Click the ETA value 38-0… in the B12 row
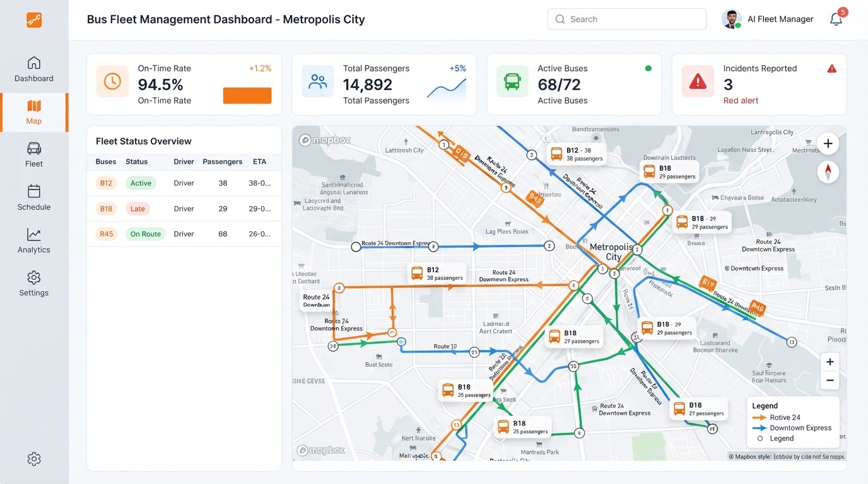The width and height of the screenshot is (868, 484). click(260, 183)
